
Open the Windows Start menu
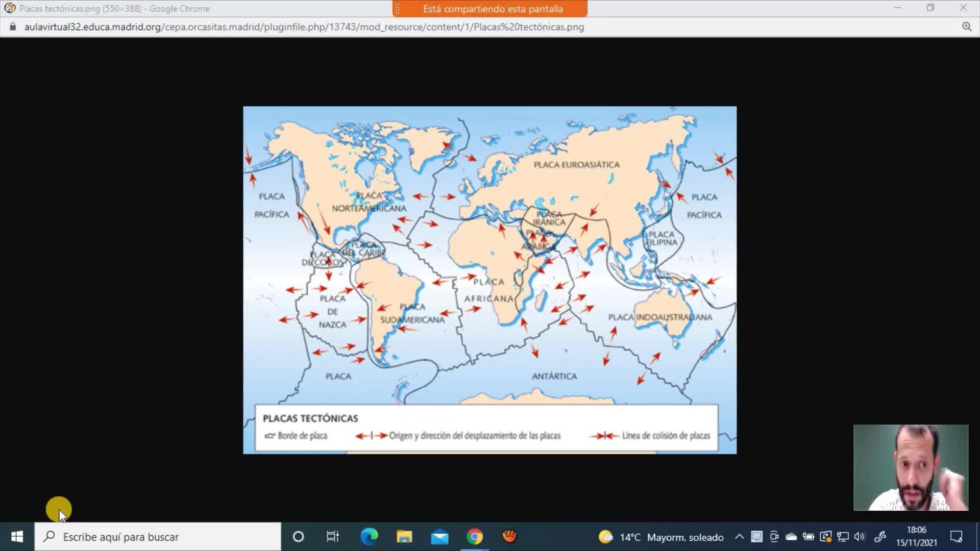tap(17, 537)
